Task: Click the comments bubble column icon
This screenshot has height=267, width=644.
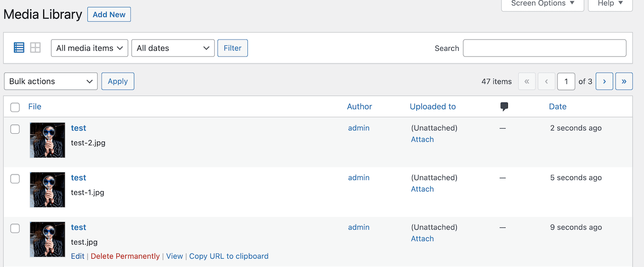Action: (504, 107)
